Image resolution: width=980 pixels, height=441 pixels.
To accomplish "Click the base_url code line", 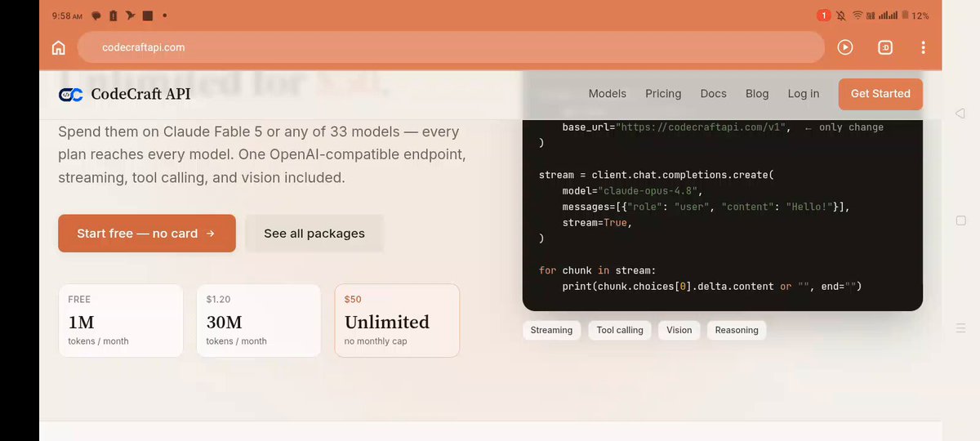I will (723, 127).
